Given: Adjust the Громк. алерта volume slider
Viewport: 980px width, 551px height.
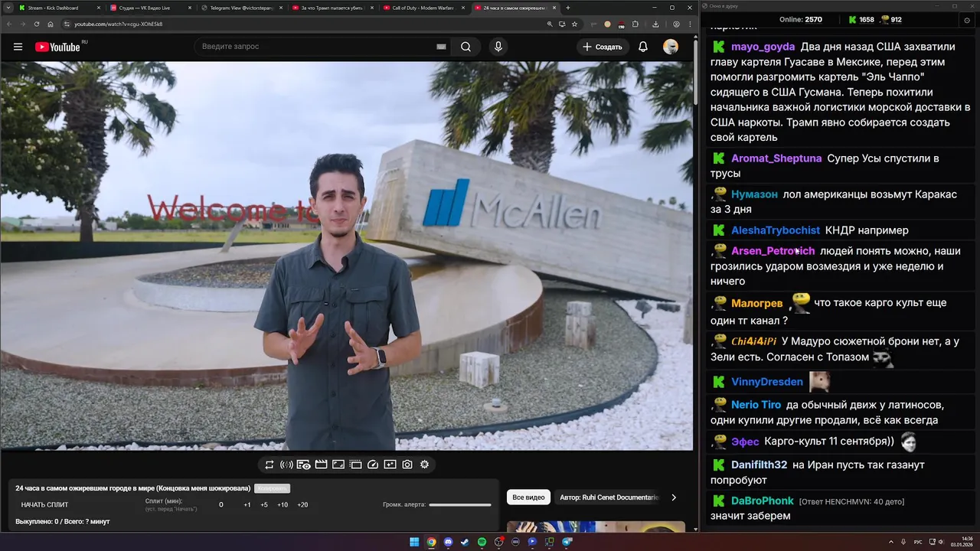Looking at the screenshot, I should 460,505.
